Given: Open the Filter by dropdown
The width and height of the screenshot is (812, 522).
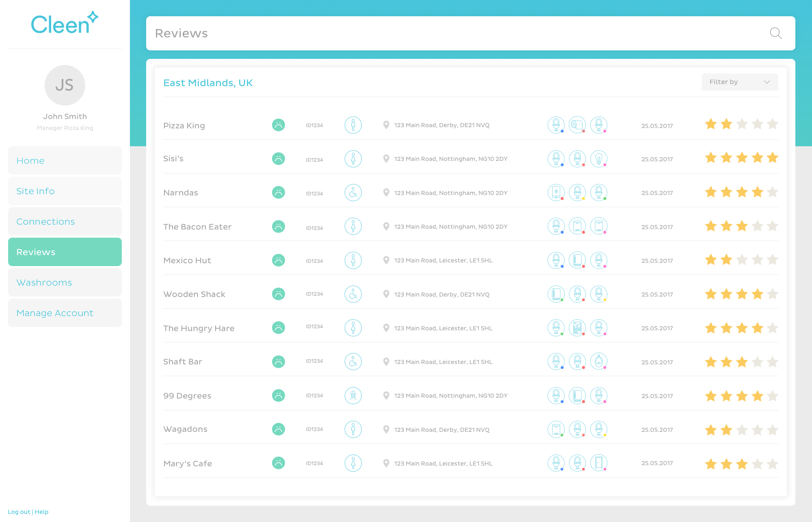Looking at the screenshot, I should tap(739, 82).
